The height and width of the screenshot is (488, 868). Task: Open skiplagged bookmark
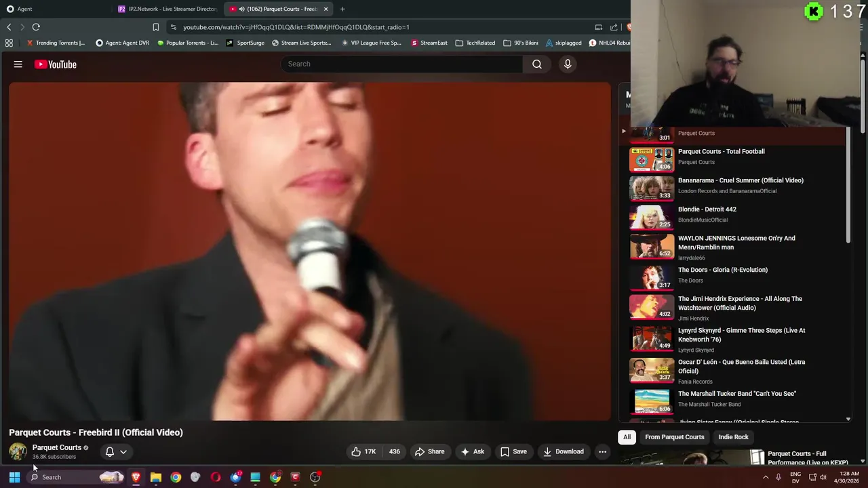(564, 43)
